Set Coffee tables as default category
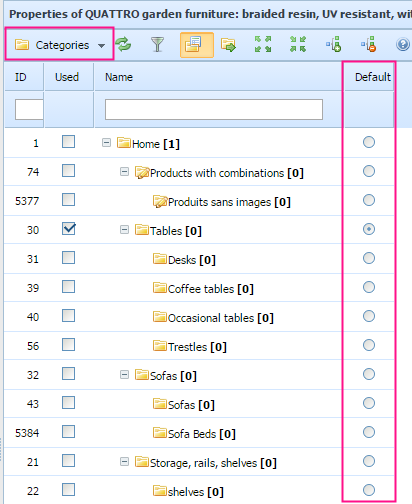 (369, 287)
